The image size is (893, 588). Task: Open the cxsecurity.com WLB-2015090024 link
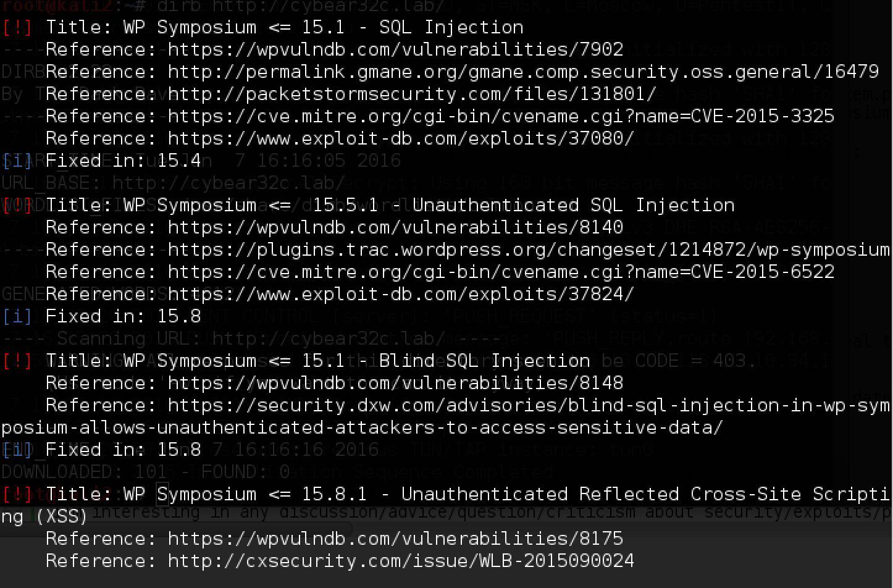401,561
